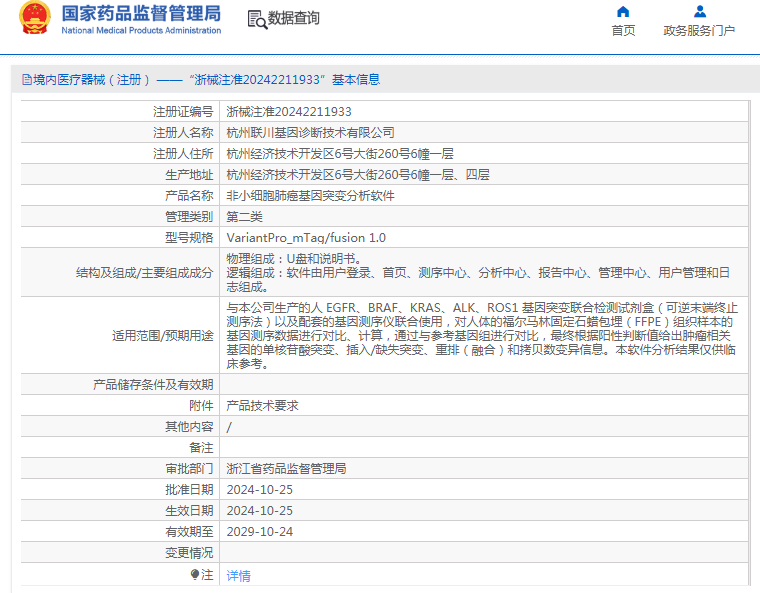Click the 备注 label
This screenshot has width=760, height=593.
click(x=201, y=448)
